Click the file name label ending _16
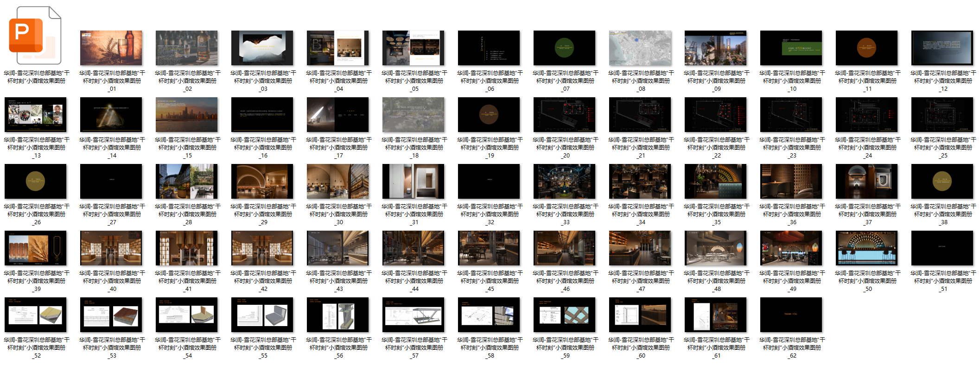The width and height of the screenshot is (980, 365). [x=263, y=147]
